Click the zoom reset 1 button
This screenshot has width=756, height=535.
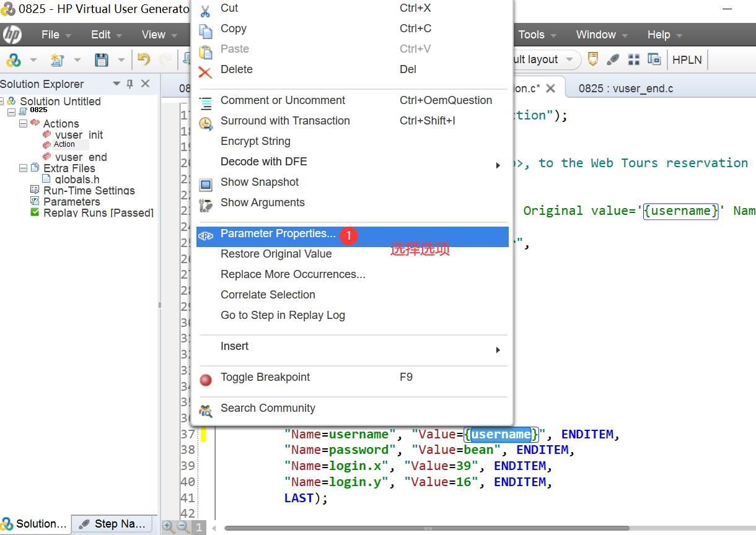coord(198,528)
